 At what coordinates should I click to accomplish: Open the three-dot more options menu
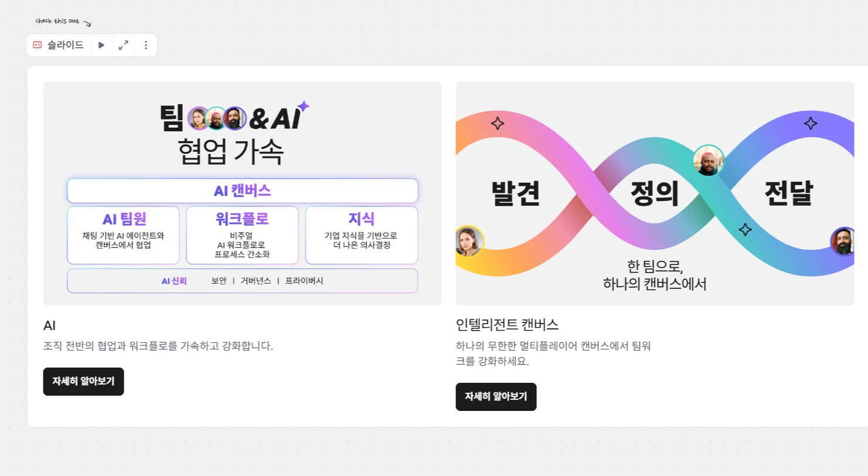(146, 45)
